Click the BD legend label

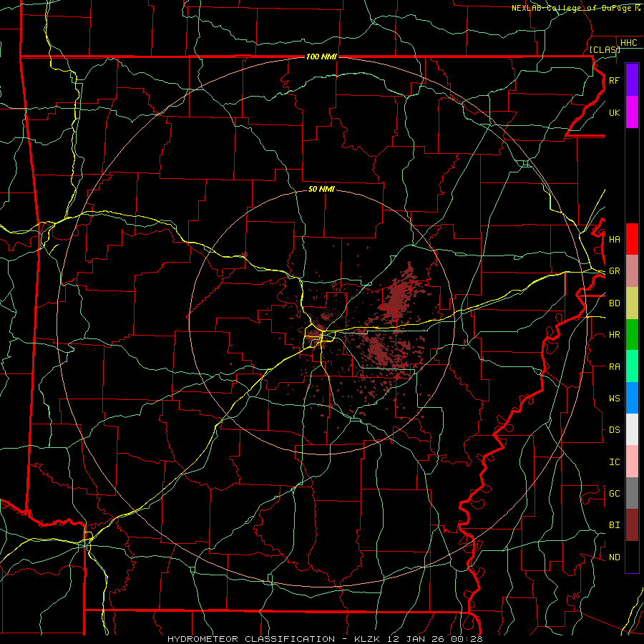pyautogui.click(x=614, y=303)
